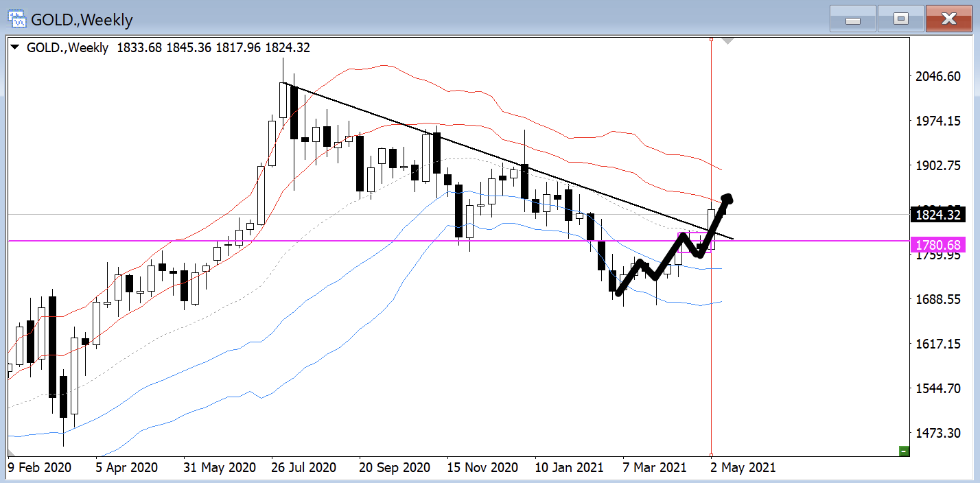The width and height of the screenshot is (980, 483).
Task: Minimize the GOLD weekly chart window
Action: point(853,19)
